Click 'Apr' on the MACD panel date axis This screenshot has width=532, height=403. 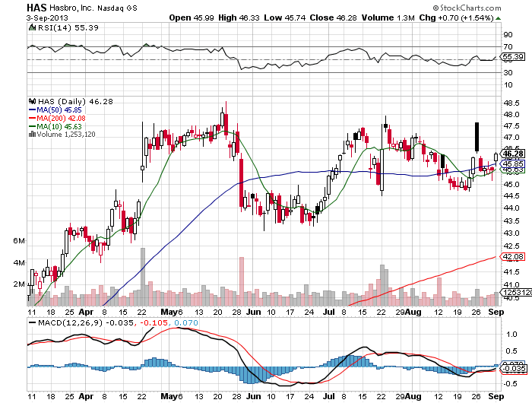pos(86,396)
